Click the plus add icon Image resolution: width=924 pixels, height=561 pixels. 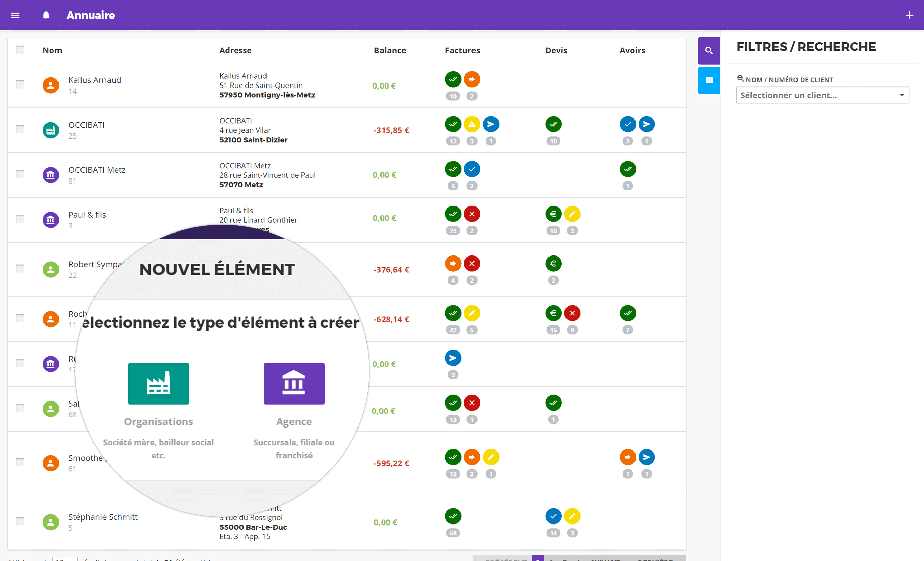pos(909,15)
